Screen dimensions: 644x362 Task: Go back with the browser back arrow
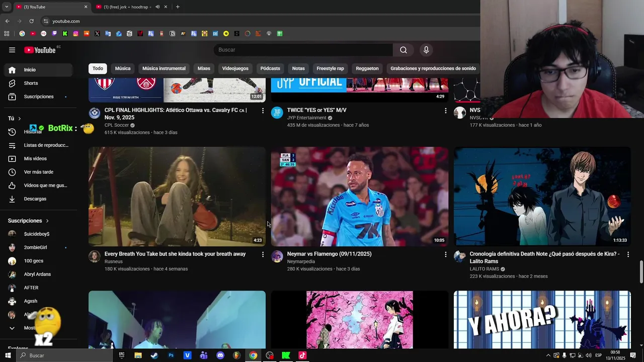pos(7,21)
